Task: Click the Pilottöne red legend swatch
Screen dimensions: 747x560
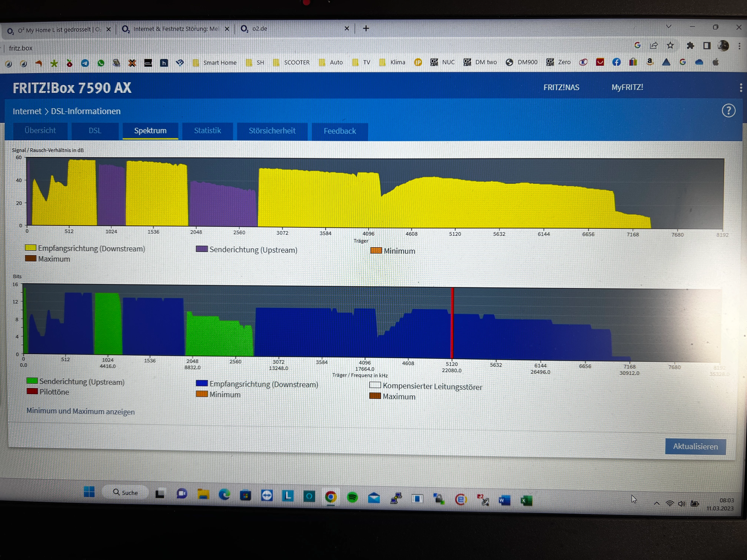Action: coord(32,391)
